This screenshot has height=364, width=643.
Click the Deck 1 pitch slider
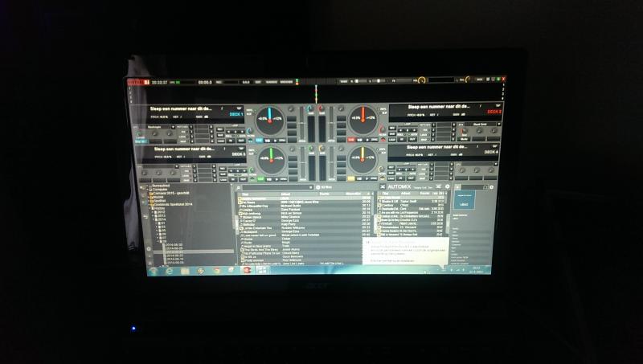[302, 123]
